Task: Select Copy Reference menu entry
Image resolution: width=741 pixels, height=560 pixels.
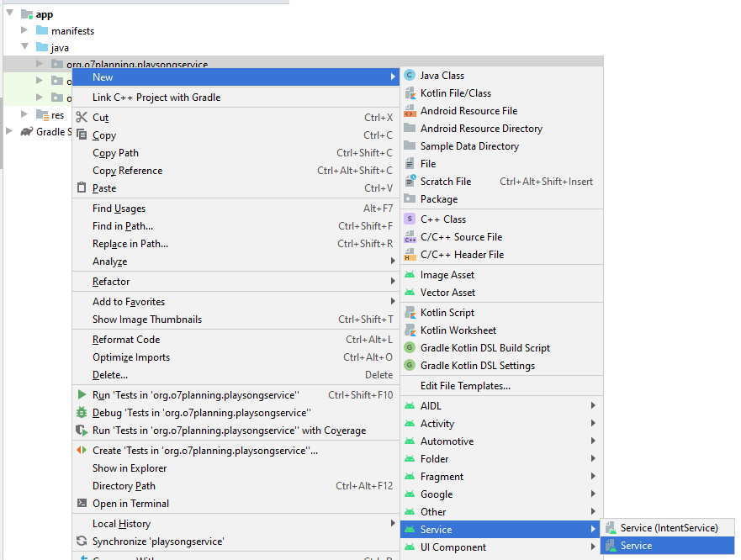Action: coord(236,171)
